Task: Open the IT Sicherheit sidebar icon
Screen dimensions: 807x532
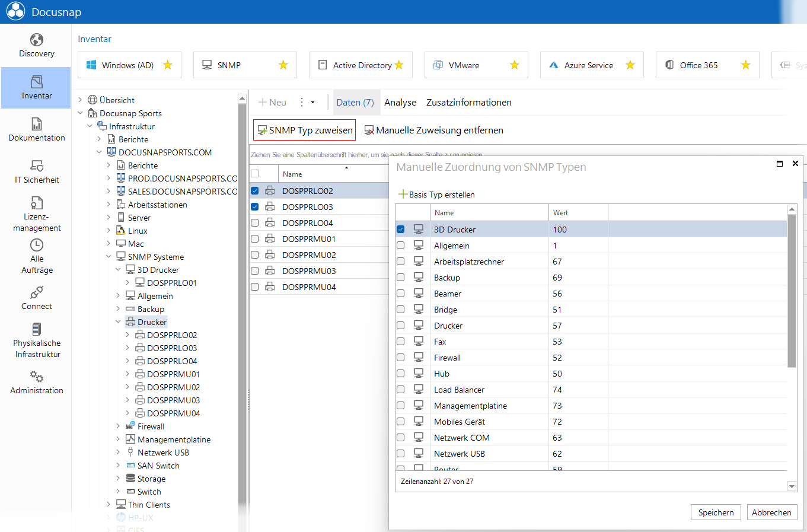Action: tap(37, 166)
